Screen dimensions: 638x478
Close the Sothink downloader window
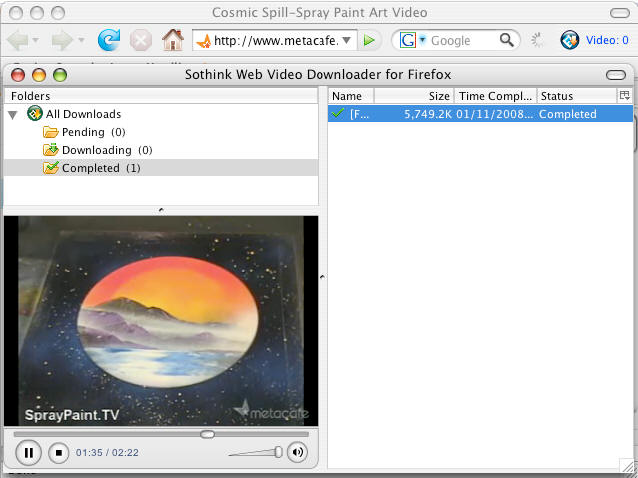point(18,75)
